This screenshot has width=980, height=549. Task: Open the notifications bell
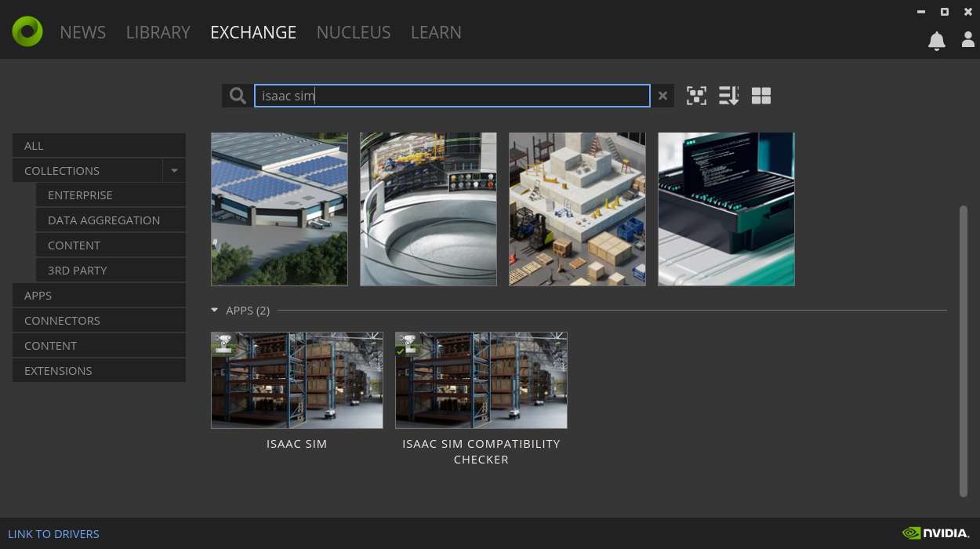tap(936, 41)
